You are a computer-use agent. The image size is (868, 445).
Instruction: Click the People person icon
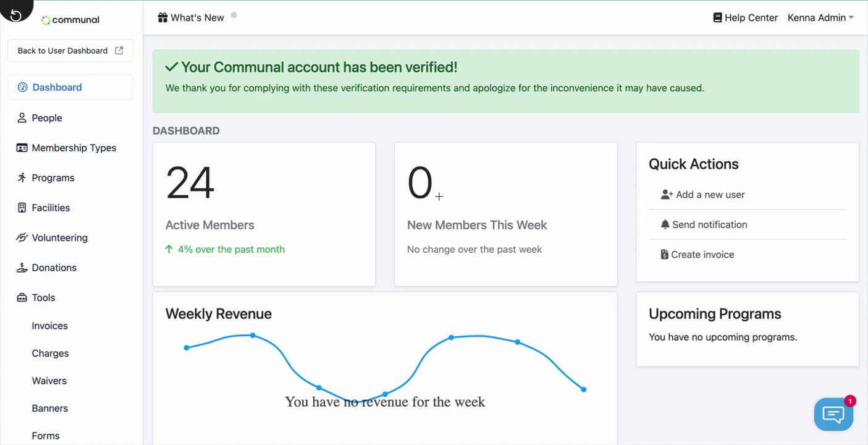[22, 117]
